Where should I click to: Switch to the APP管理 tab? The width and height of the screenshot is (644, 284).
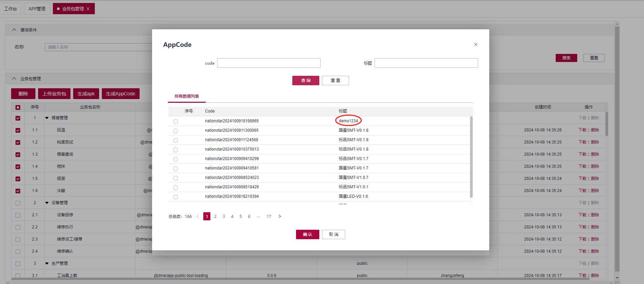click(x=37, y=9)
